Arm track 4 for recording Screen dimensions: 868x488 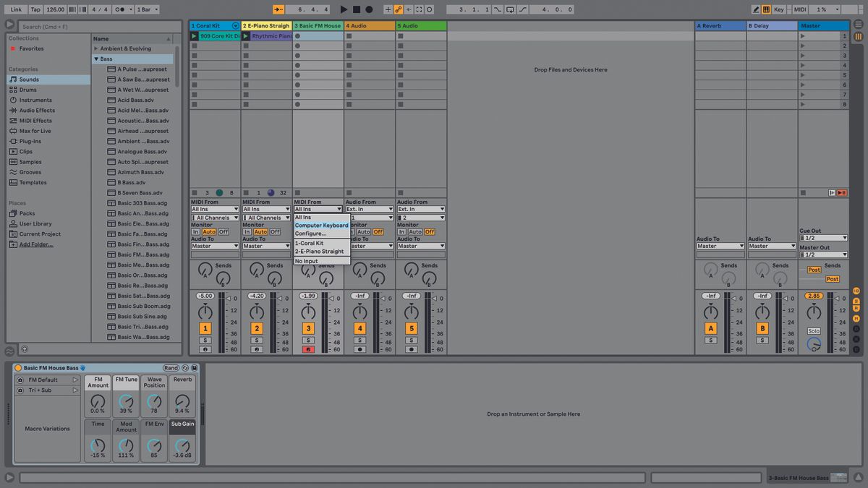[359, 349]
